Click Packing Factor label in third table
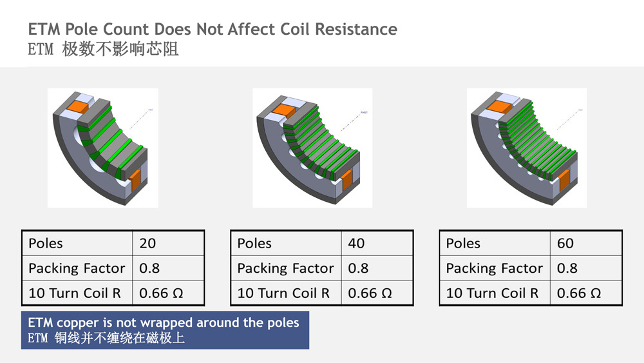This screenshot has width=644, height=363. [x=495, y=268]
